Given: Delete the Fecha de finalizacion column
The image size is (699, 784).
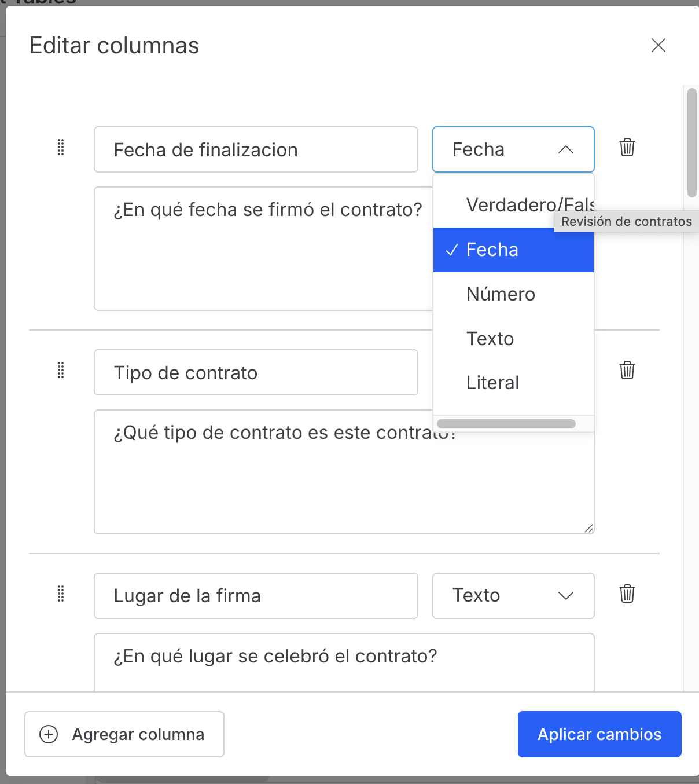Looking at the screenshot, I should click(627, 148).
